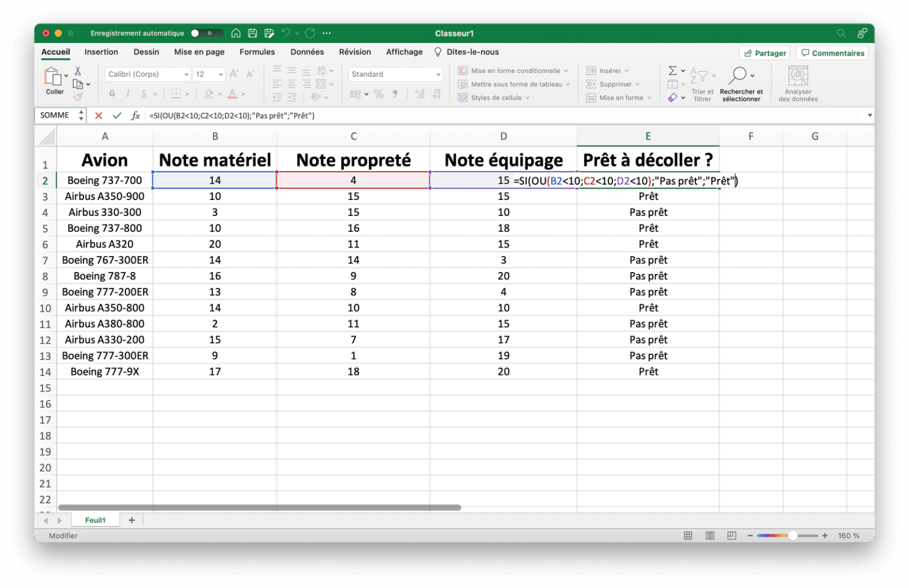Open the Standard number format dropdown

point(438,75)
